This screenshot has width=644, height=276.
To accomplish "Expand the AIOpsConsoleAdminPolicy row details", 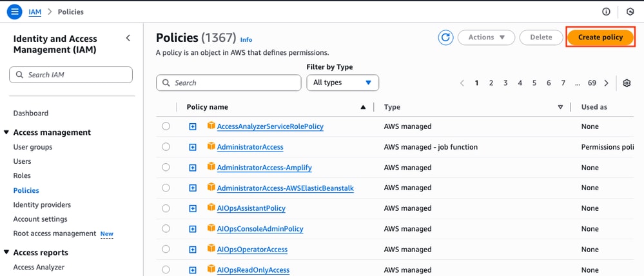I will [193, 229].
